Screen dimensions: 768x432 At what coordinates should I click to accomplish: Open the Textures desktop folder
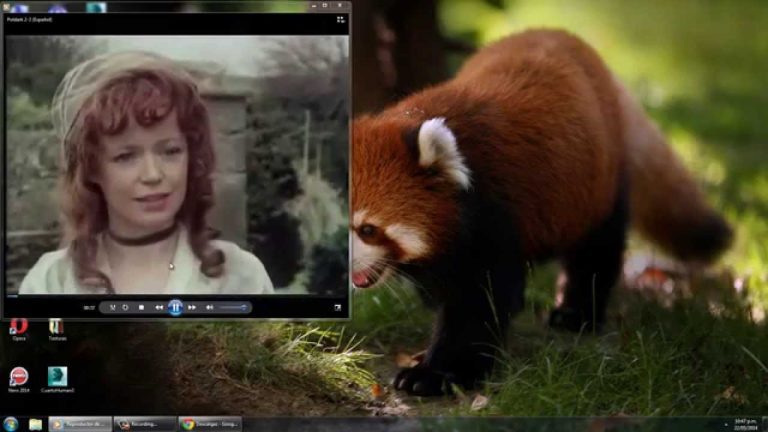[x=57, y=327]
